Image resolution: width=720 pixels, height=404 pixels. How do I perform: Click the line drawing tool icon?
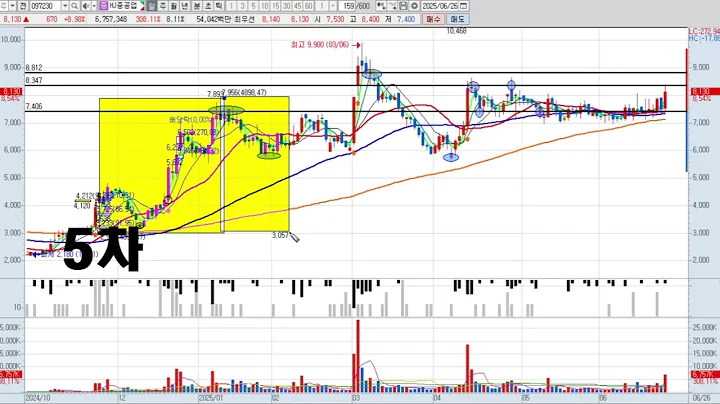[392, 6]
